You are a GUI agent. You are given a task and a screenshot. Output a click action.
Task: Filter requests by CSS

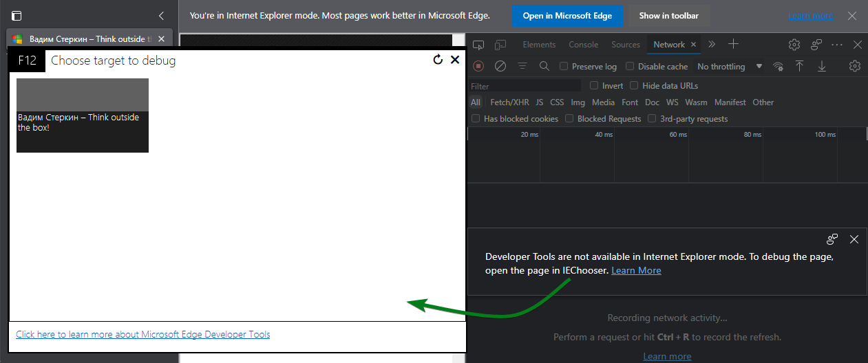[x=557, y=102]
